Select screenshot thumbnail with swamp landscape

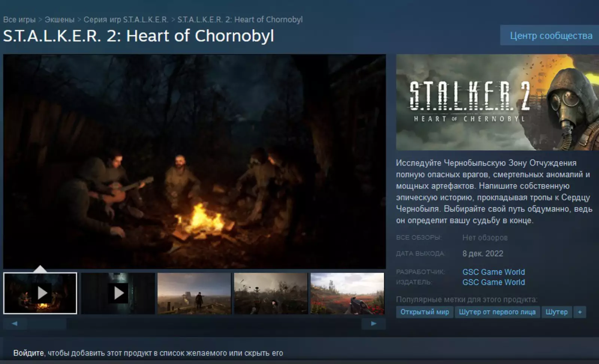271,293
